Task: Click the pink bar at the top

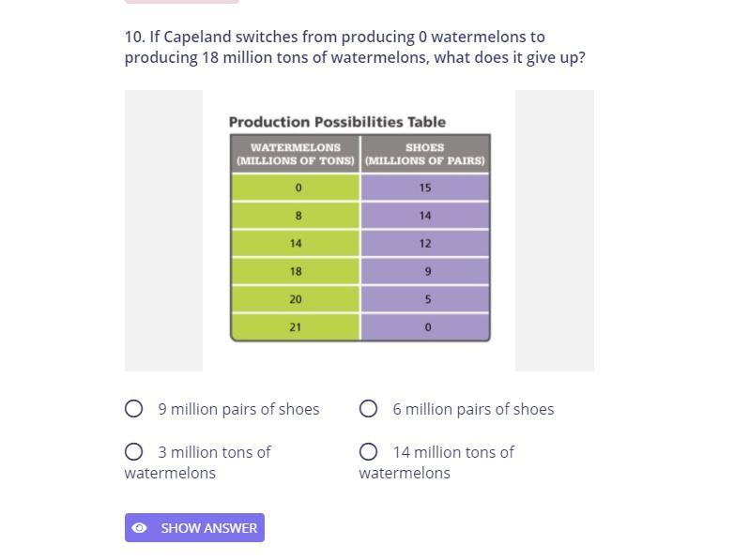Action: pos(182,2)
